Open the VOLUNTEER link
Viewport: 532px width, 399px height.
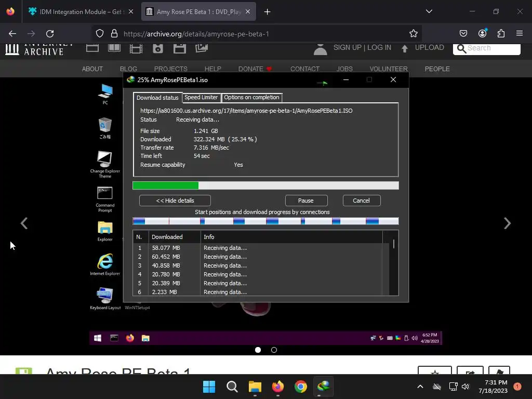pos(389,69)
